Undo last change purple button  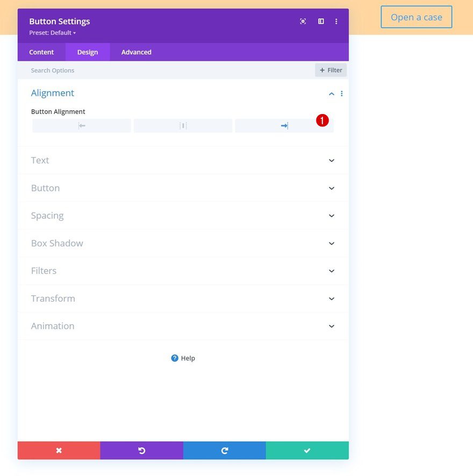point(142,451)
